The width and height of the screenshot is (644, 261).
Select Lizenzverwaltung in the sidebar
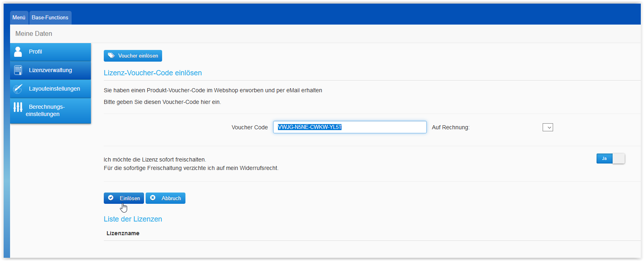click(x=51, y=70)
